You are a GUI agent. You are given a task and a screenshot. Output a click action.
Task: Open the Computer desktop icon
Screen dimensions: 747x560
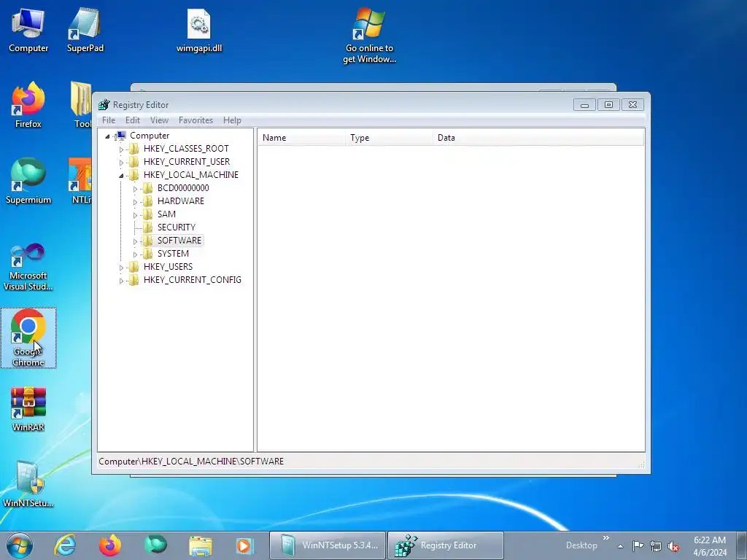pyautogui.click(x=28, y=31)
